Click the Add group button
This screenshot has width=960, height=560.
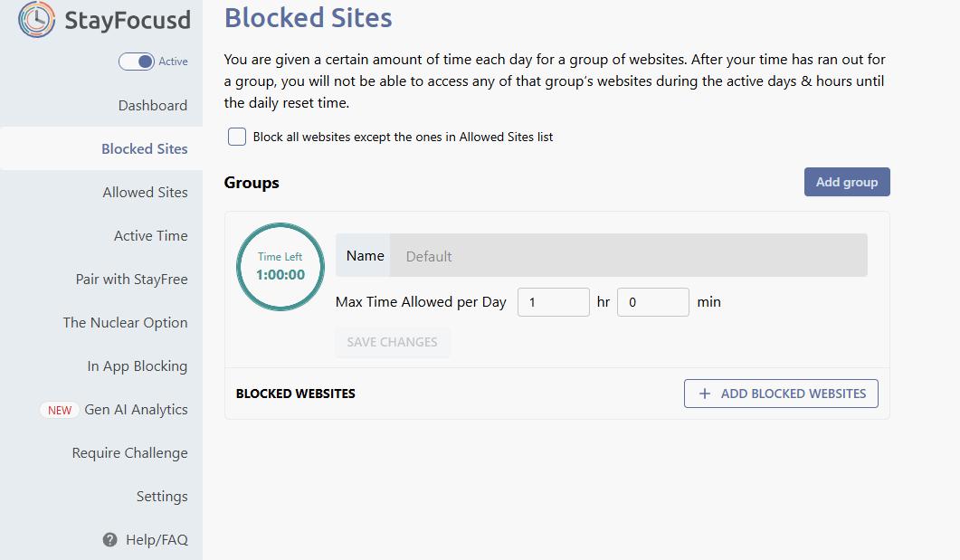click(847, 182)
